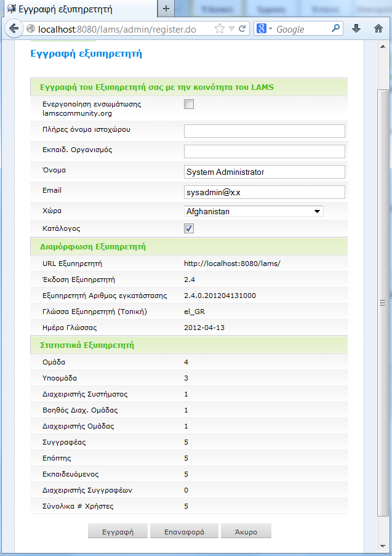Click the Εγγραφή submit button
This screenshot has width=392, height=556.
click(118, 531)
